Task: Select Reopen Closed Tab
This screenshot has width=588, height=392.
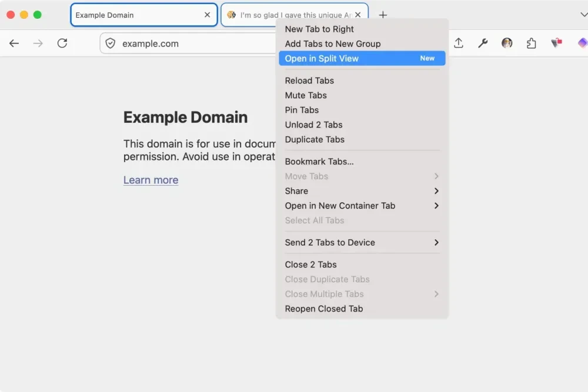Action: [362, 309]
